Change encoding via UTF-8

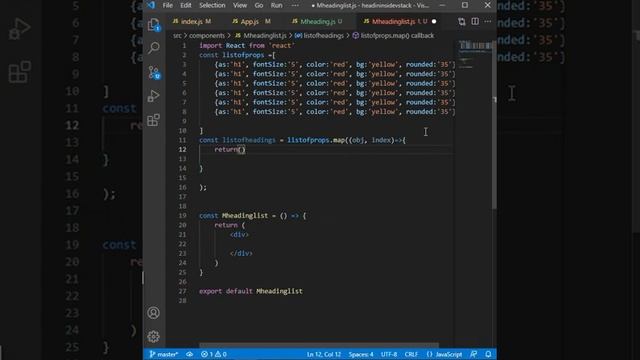click(389, 354)
